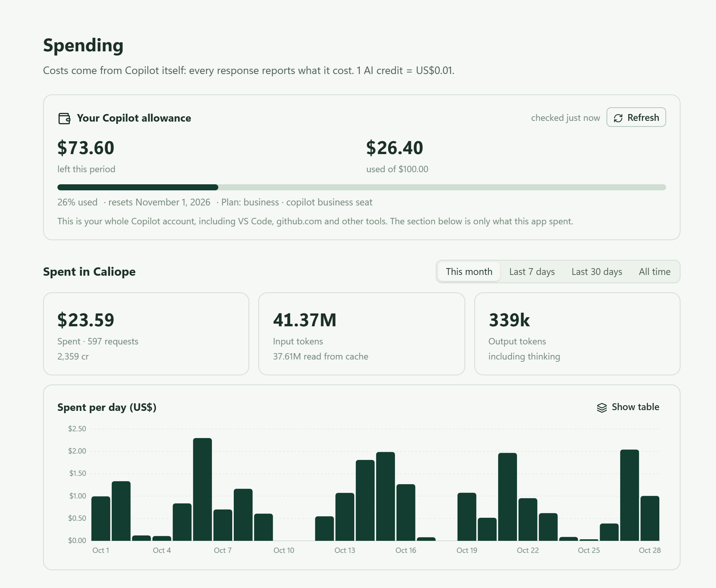The width and height of the screenshot is (716, 588).
Task: Click the Oct 4 axis label
Action: 162,550
